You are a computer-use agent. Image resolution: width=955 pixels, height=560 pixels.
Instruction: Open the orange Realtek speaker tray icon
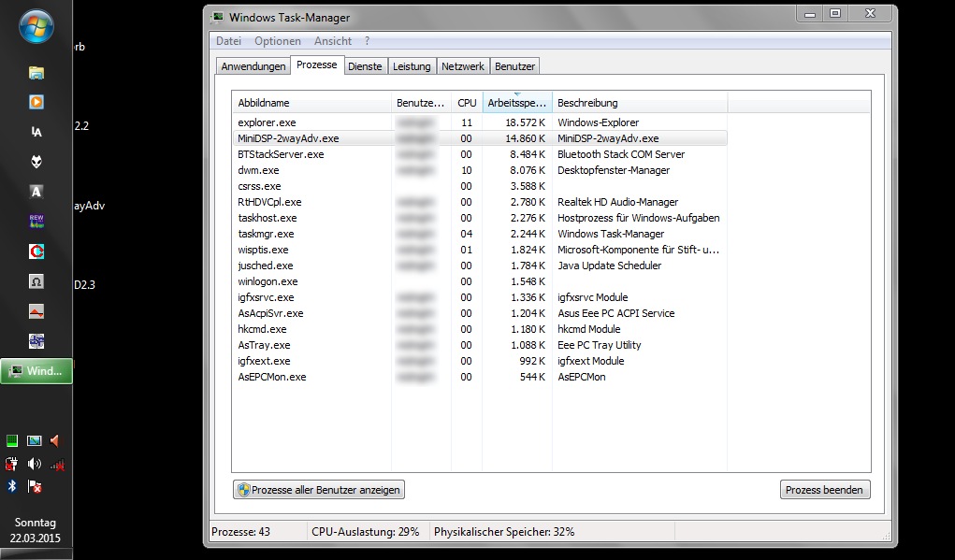click(x=56, y=440)
